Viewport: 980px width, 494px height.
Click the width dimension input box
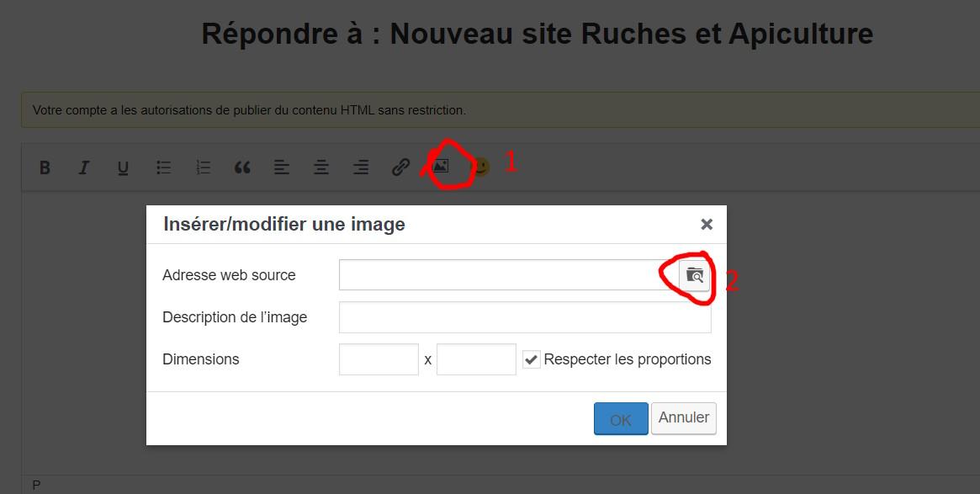pyautogui.click(x=379, y=359)
